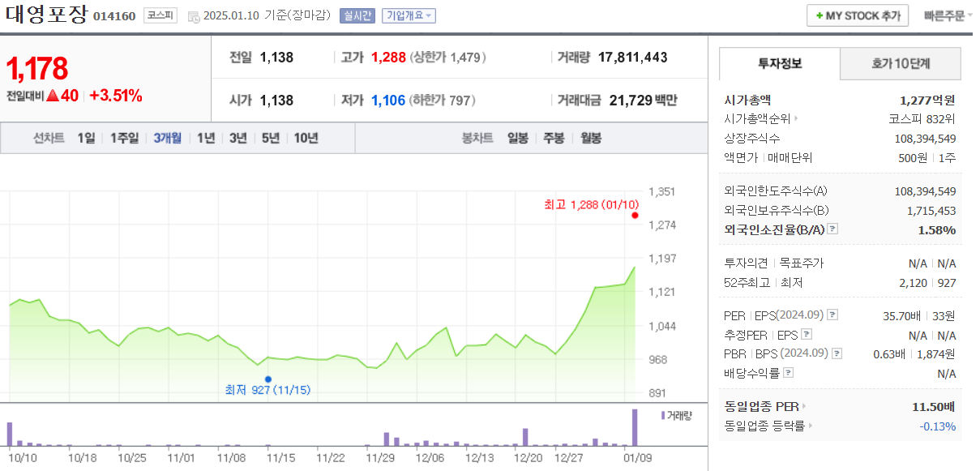Click the 코스피 market label
The image size is (980, 471).
pyautogui.click(x=160, y=15)
